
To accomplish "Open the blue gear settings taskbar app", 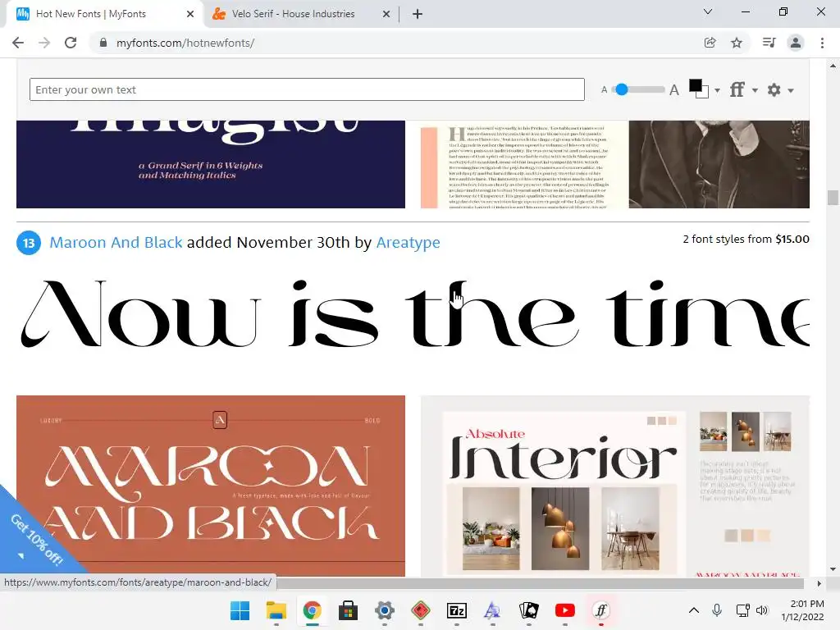I will 385,610.
